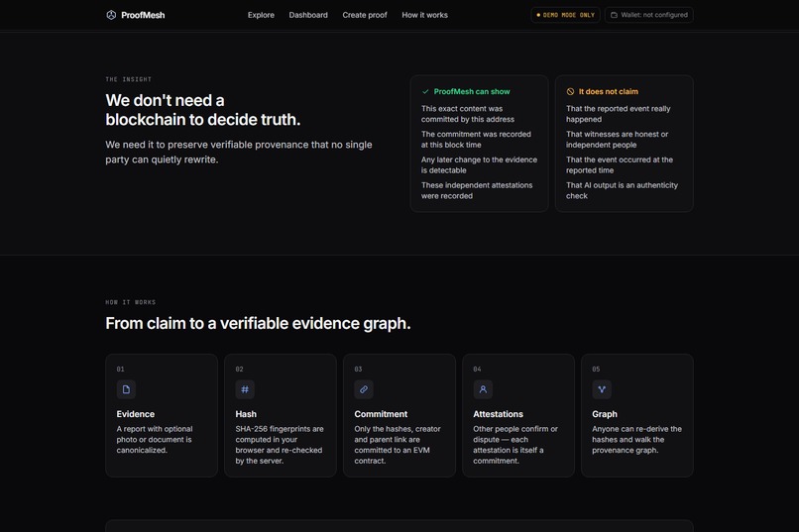Screen dimensions: 799x532
Task: Select the 'Graph' card title
Action: (605, 414)
